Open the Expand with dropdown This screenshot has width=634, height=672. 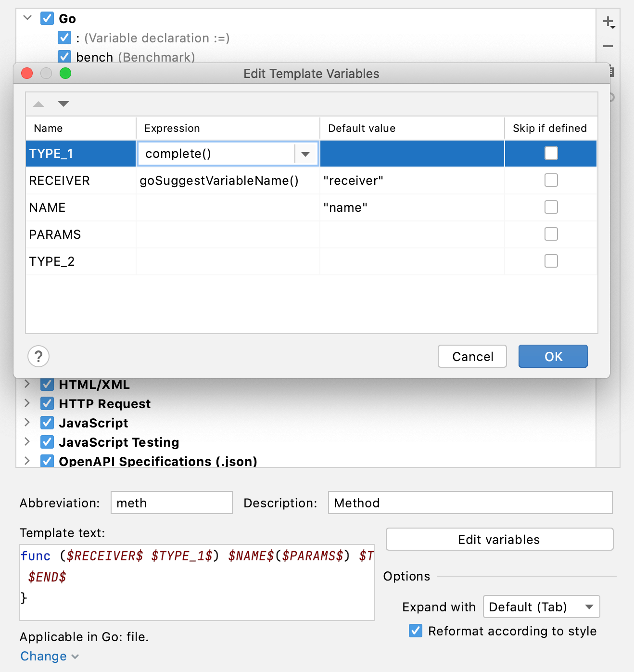[541, 607]
